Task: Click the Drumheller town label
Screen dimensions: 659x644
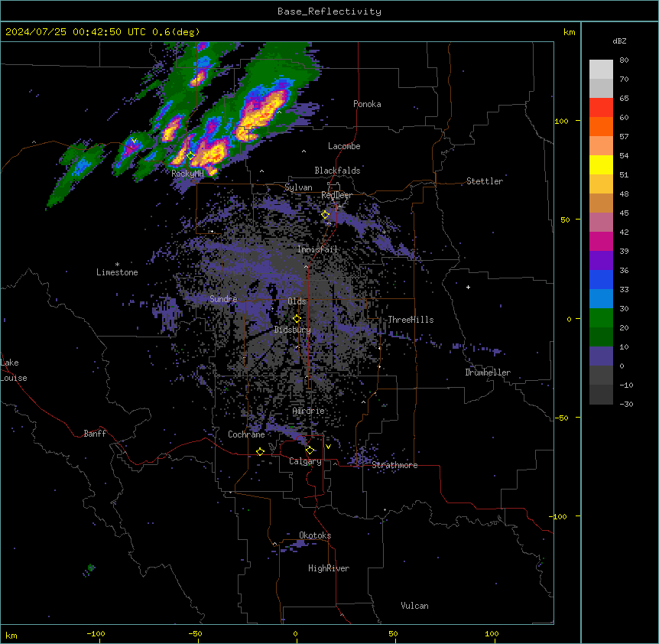Action: pyautogui.click(x=488, y=372)
